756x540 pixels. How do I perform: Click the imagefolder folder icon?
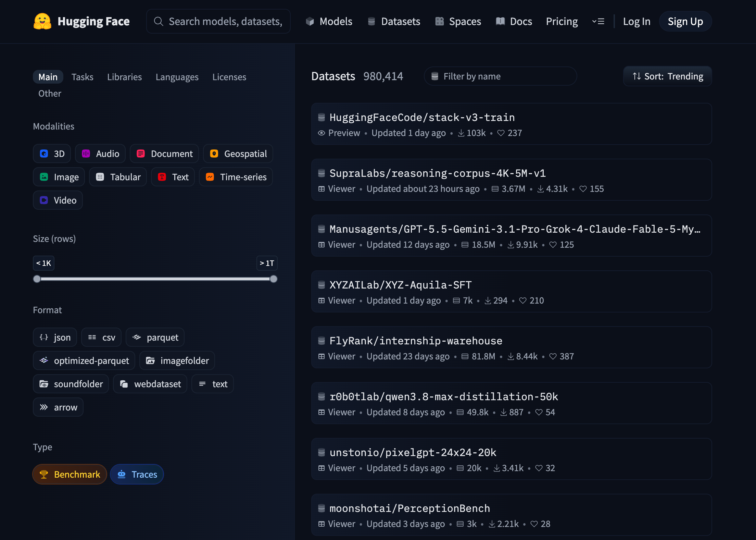(150, 360)
